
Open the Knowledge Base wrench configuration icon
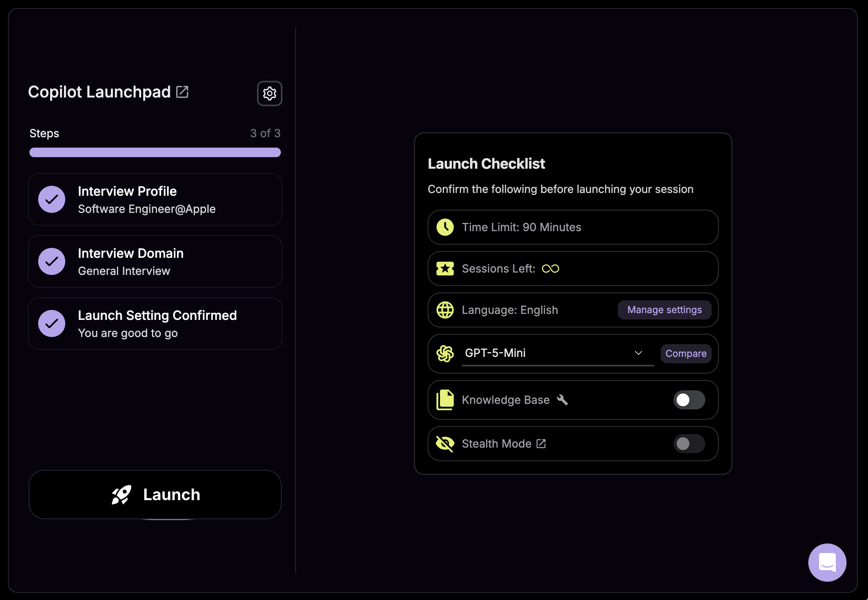(x=562, y=400)
